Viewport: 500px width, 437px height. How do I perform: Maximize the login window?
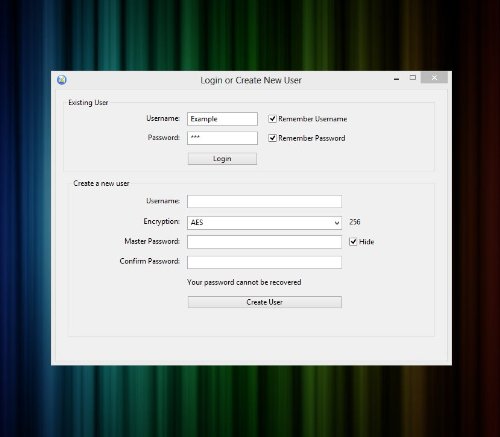[x=413, y=78]
